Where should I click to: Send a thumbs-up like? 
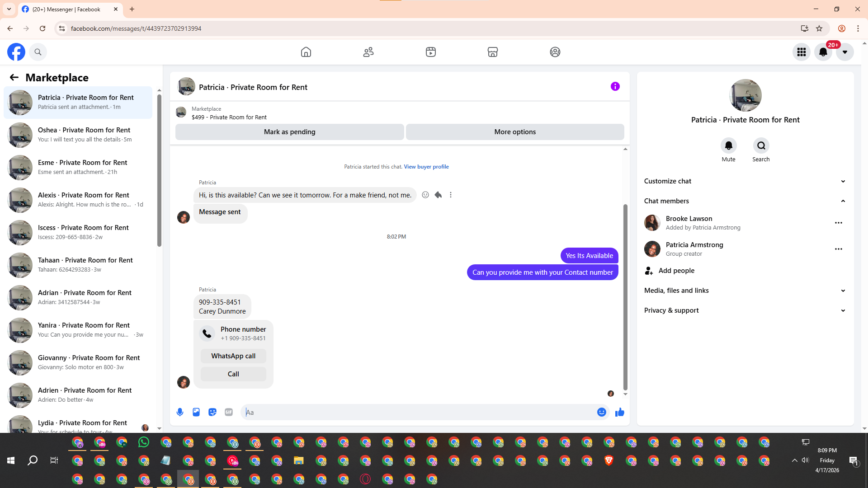tap(619, 412)
